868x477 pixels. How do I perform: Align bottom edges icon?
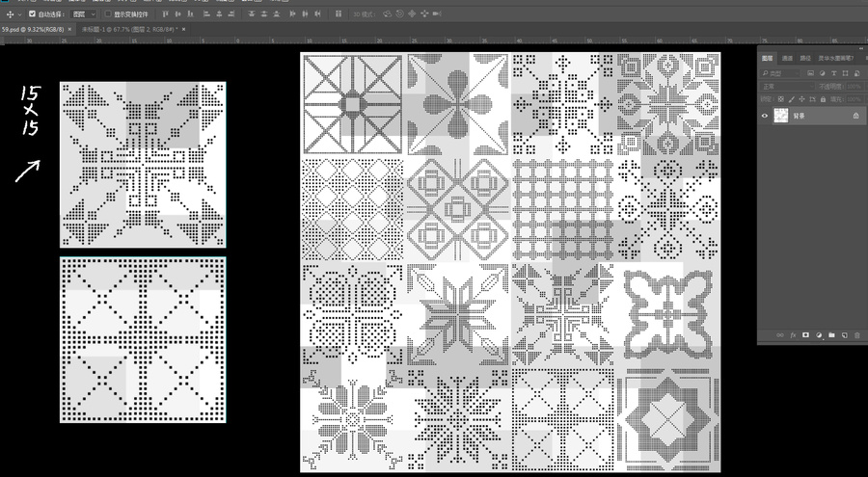[x=190, y=13]
